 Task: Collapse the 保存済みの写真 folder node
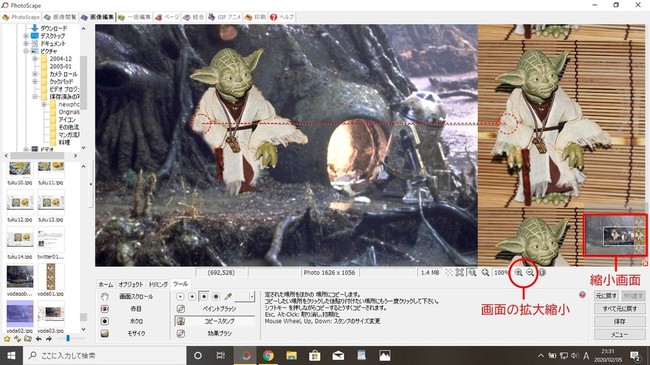(35, 97)
